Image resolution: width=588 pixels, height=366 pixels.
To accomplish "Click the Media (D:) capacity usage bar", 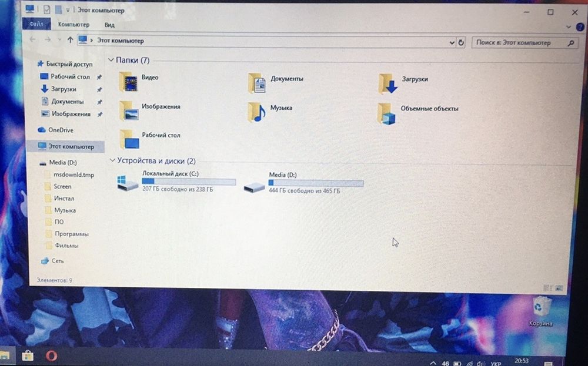I will coord(316,183).
